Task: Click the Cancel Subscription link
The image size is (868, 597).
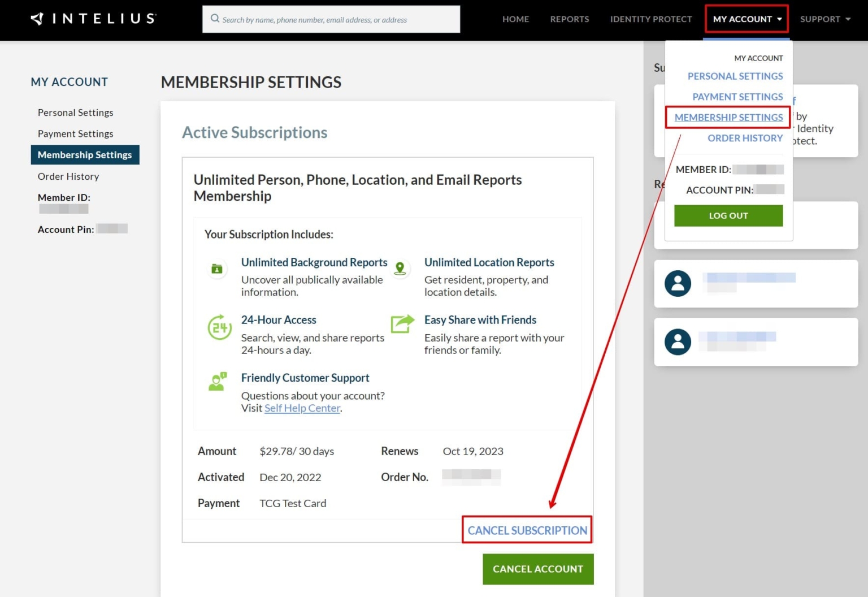Action: click(x=527, y=530)
